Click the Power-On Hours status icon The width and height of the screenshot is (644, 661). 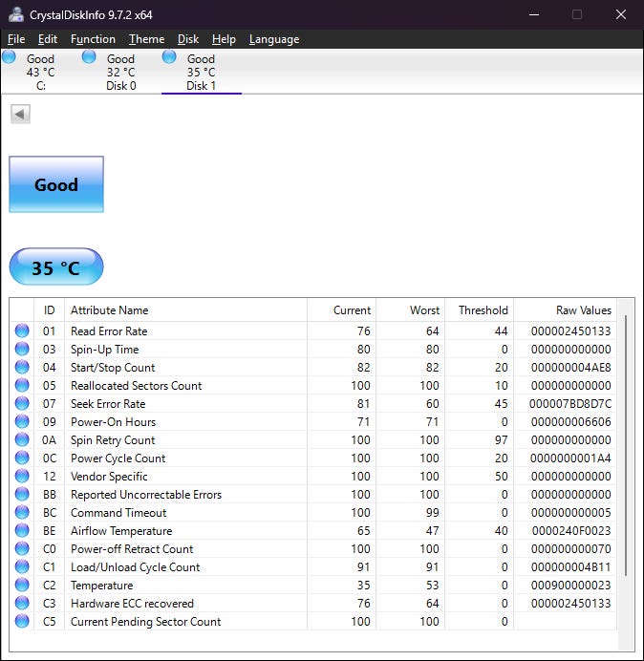(22, 422)
